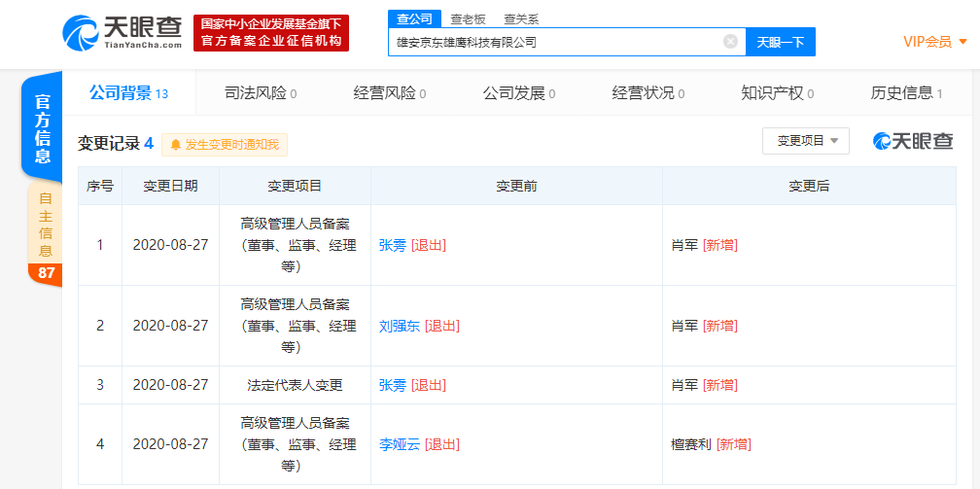Click the 变更日期 column header

pos(171,186)
